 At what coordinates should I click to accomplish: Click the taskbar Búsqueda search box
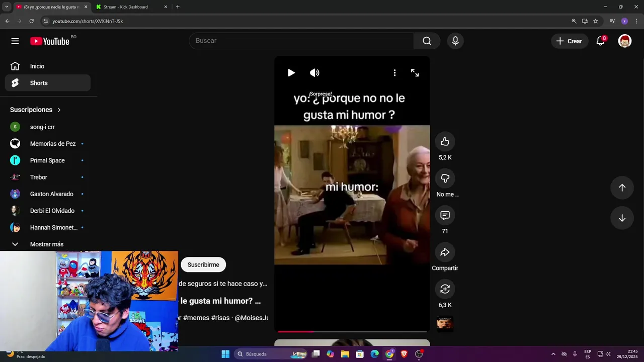coord(271,354)
